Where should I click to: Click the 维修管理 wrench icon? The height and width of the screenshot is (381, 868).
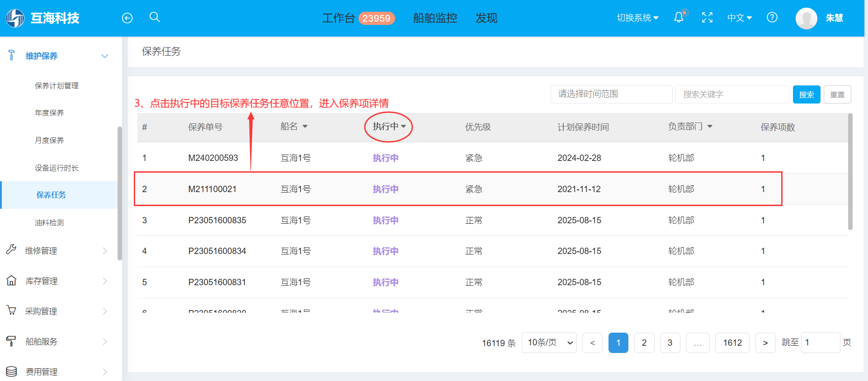[11, 249]
